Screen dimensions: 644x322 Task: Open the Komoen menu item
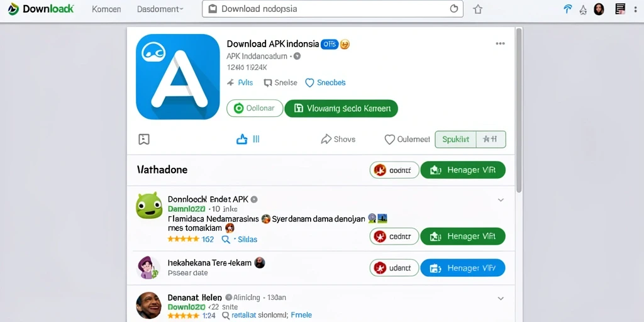(106, 9)
